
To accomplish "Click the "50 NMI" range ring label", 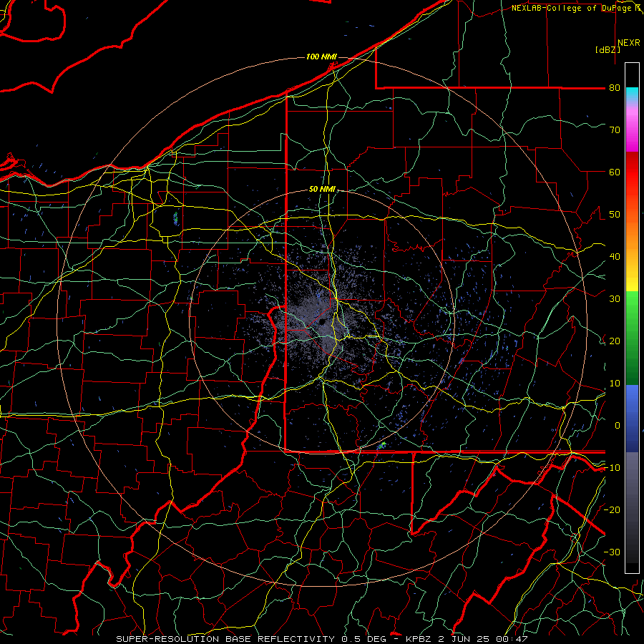I will coord(322,189).
